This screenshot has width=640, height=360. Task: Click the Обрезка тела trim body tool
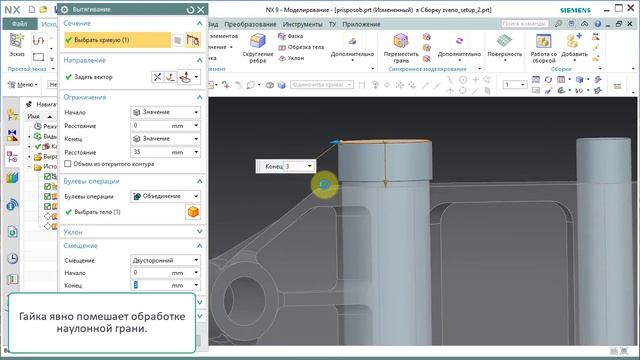click(x=301, y=47)
